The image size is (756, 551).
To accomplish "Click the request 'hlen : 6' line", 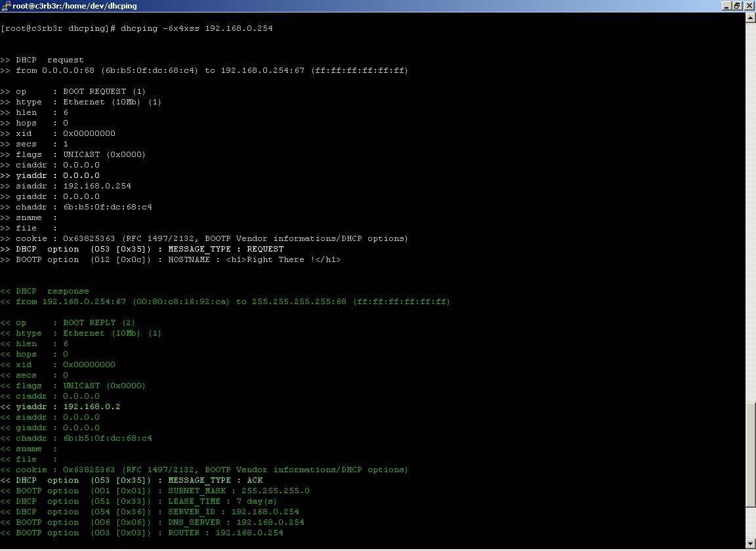I will coord(34,112).
